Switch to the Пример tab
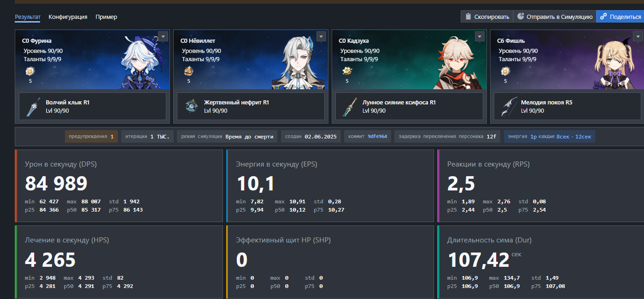This screenshot has width=644, height=299. (x=106, y=17)
